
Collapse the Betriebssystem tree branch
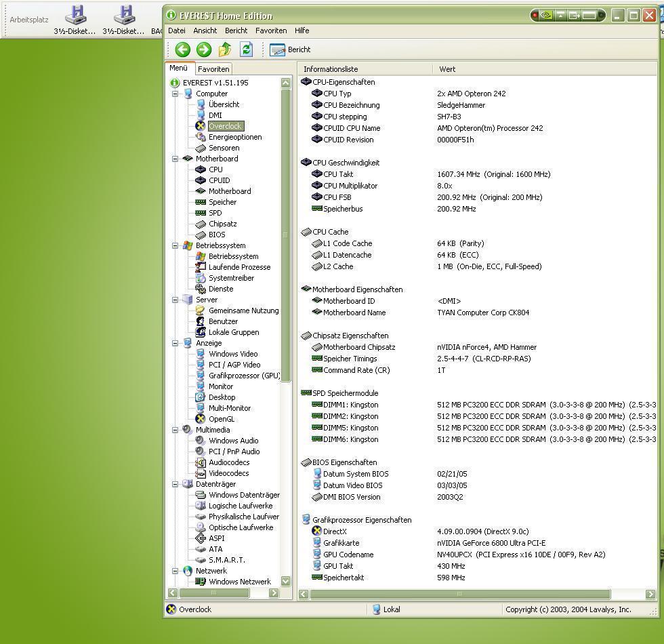175,245
